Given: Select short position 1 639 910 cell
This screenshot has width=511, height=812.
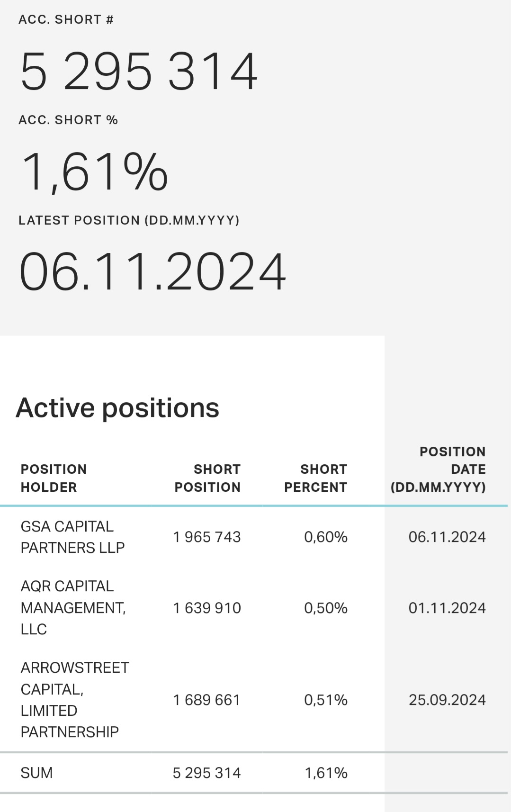Looking at the screenshot, I should click(x=207, y=608).
